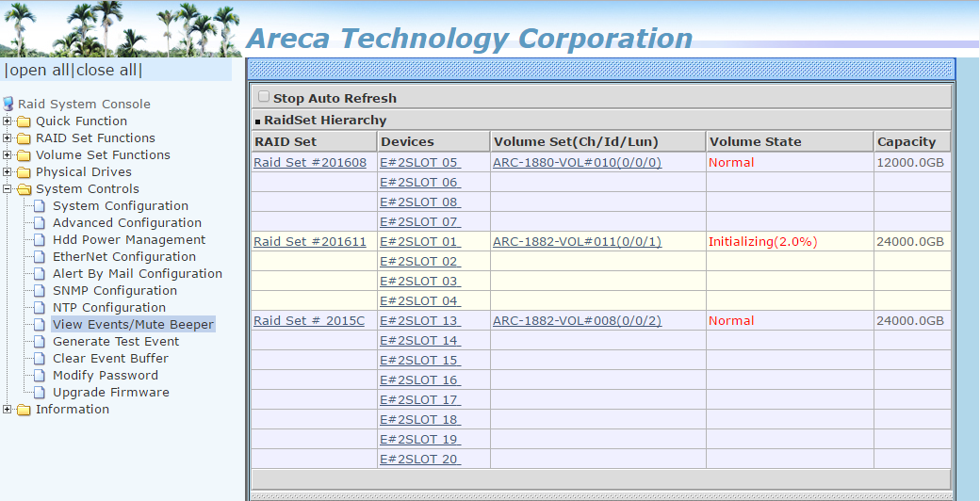Viewport: 980px width, 501px height.
Task: Select device E#2SLOT 13
Action: 418,321
